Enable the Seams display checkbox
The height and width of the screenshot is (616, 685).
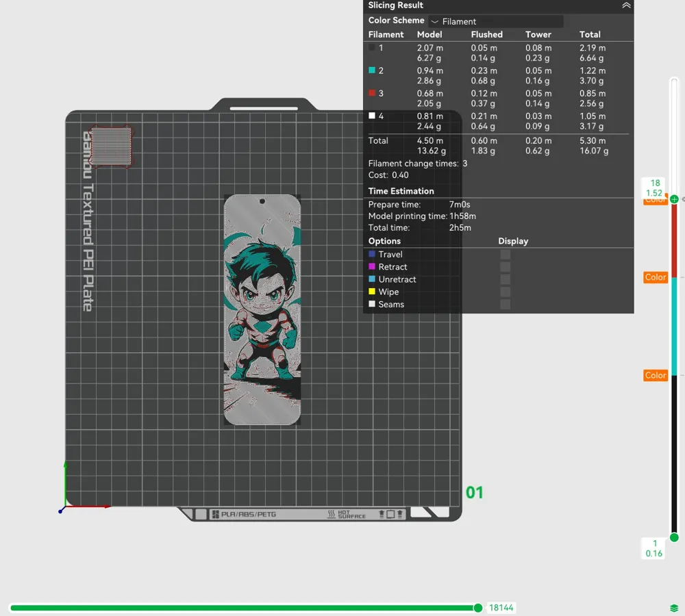[505, 305]
